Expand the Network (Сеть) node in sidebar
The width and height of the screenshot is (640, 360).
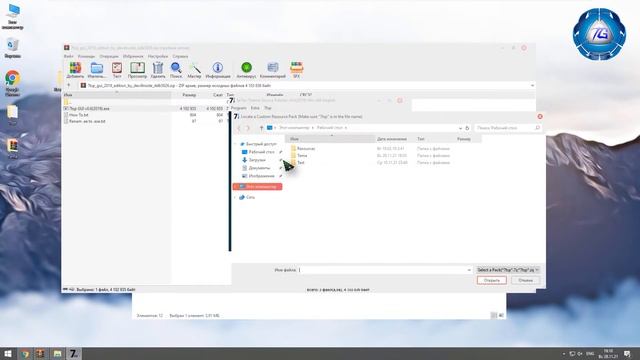[235, 197]
